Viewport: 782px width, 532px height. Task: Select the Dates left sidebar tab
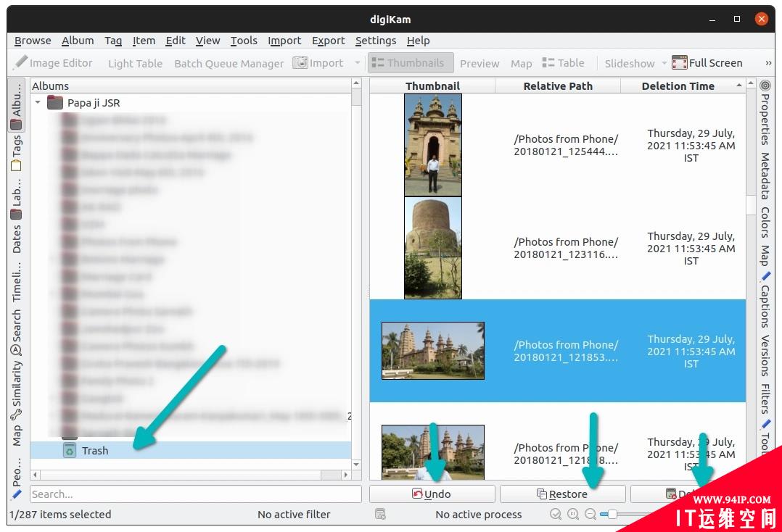[x=17, y=238]
